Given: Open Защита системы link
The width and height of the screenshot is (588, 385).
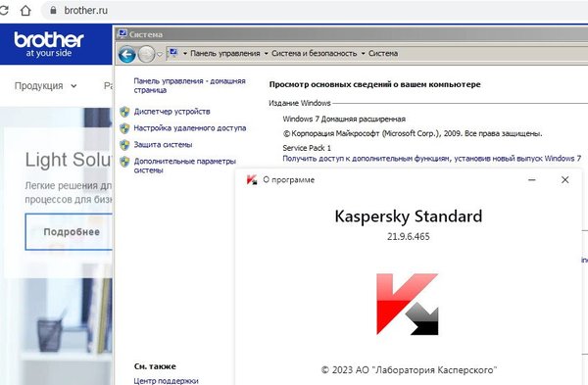Looking at the screenshot, I should 163,144.
